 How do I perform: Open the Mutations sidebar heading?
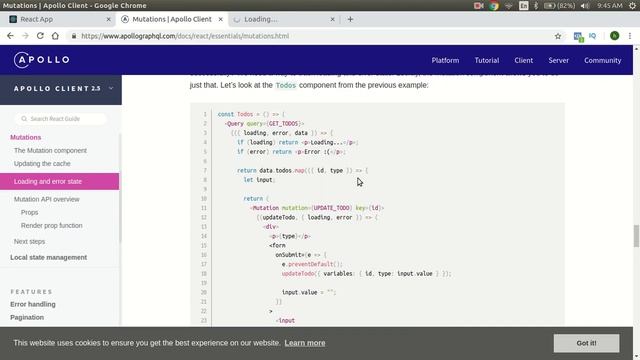[26, 138]
